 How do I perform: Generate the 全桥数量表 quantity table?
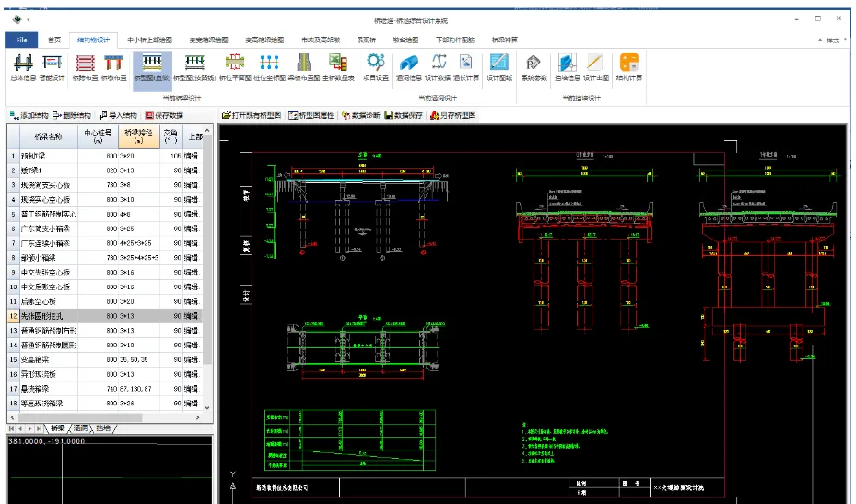(x=338, y=67)
